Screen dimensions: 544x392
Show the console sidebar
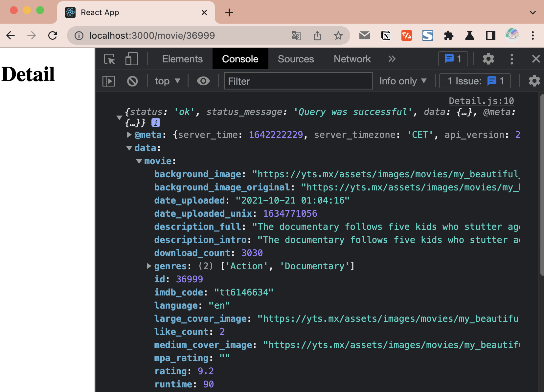point(109,81)
